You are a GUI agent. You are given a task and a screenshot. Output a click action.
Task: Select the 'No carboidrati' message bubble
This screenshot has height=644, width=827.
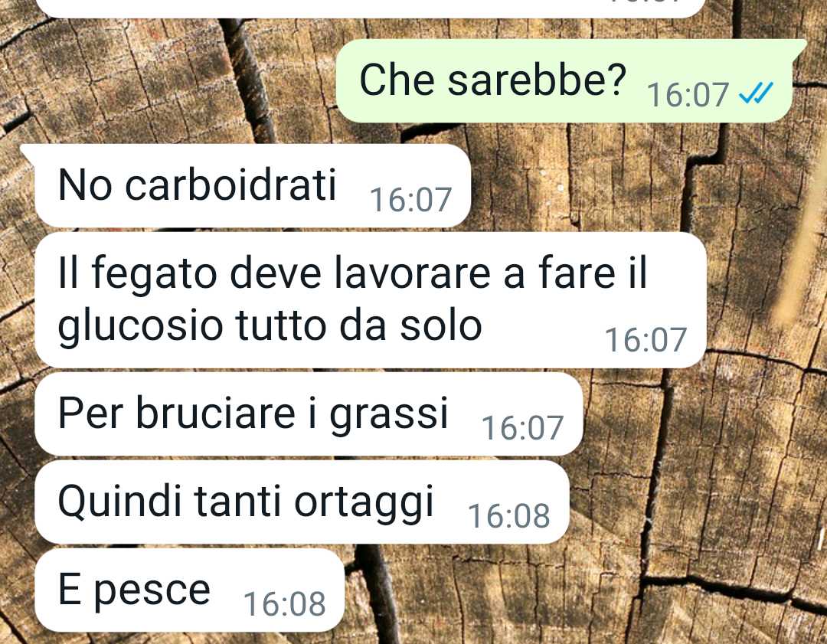pyautogui.click(x=253, y=185)
